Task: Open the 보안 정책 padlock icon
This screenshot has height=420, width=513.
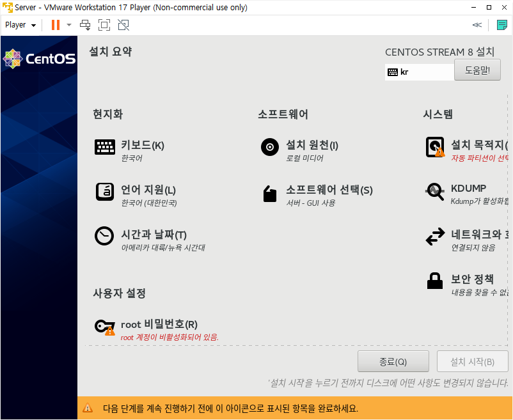Action: (x=435, y=281)
